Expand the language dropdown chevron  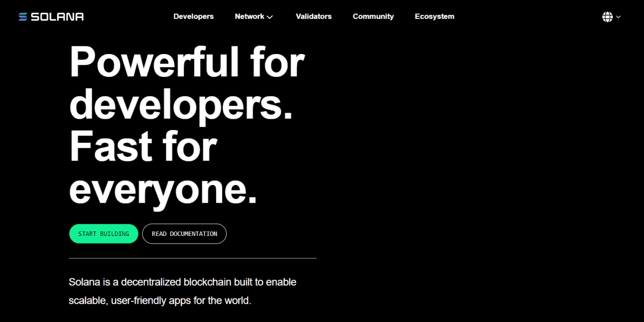pyautogui.click(x=619, y=17)
